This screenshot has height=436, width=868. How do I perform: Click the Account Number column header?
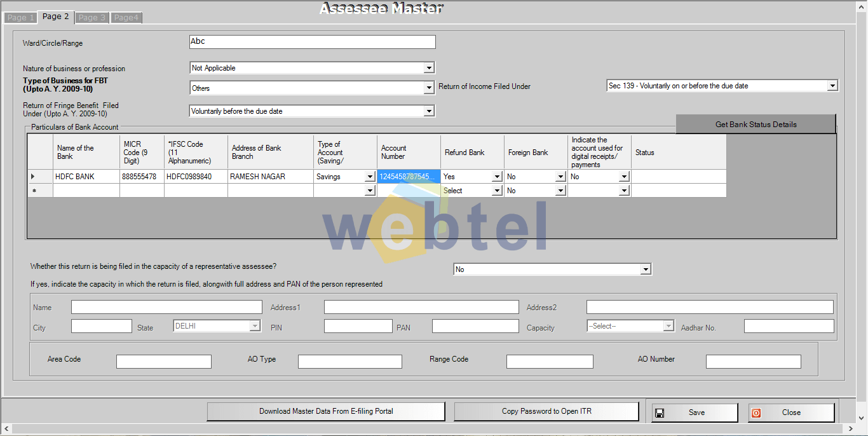point(409,152)
